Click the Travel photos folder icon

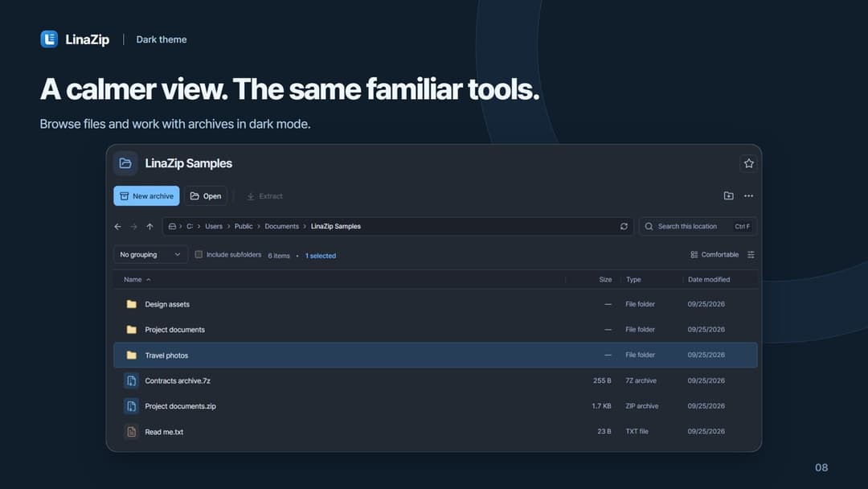[x=131, y=355]
